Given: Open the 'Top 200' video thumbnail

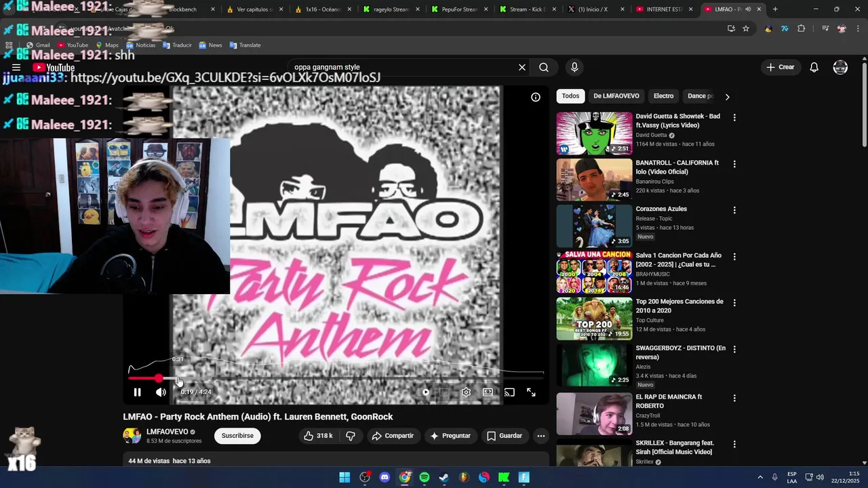Looking at the screenshot, I should point(594,319).
